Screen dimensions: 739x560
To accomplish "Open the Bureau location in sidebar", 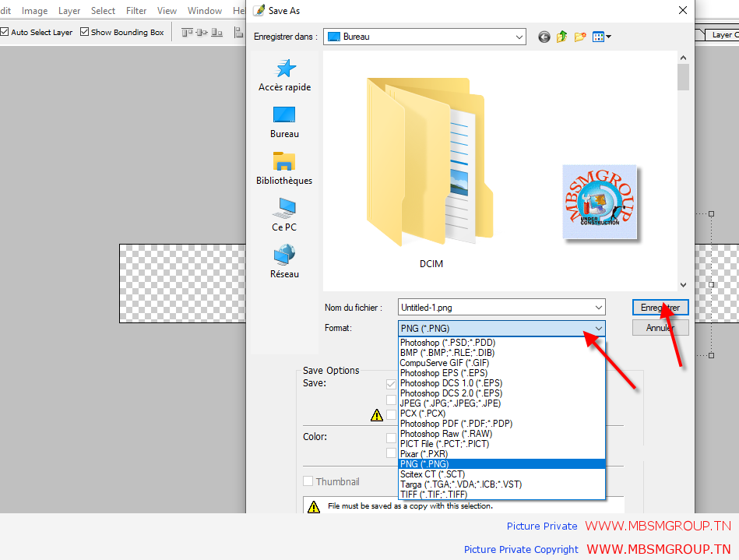I will click(284, 122).
